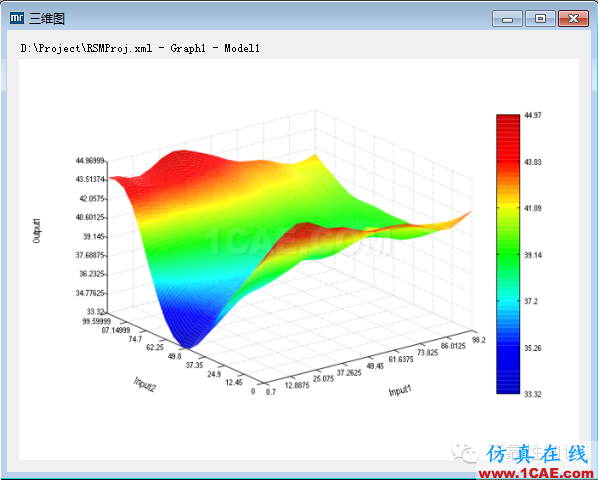Click the Input2 axis label

pyautogui.click(x=145, y=384)
